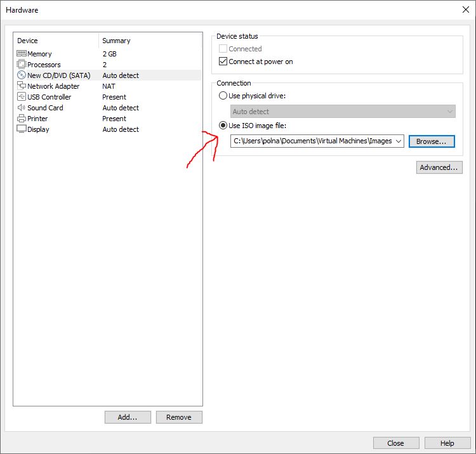Viewport: 476px width, 454px height.
Task: Click Auto detect summary for Sound Card
Action: 121,108
